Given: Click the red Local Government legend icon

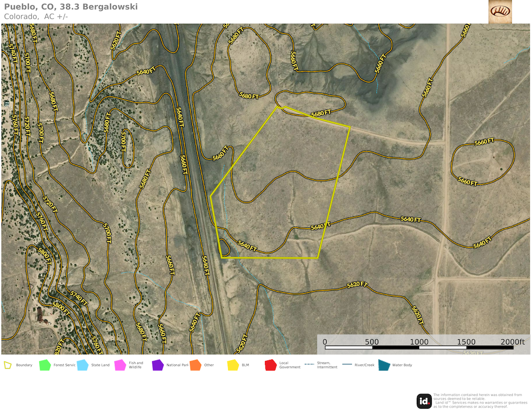Looking at the screenshot, I should (271, 365).
